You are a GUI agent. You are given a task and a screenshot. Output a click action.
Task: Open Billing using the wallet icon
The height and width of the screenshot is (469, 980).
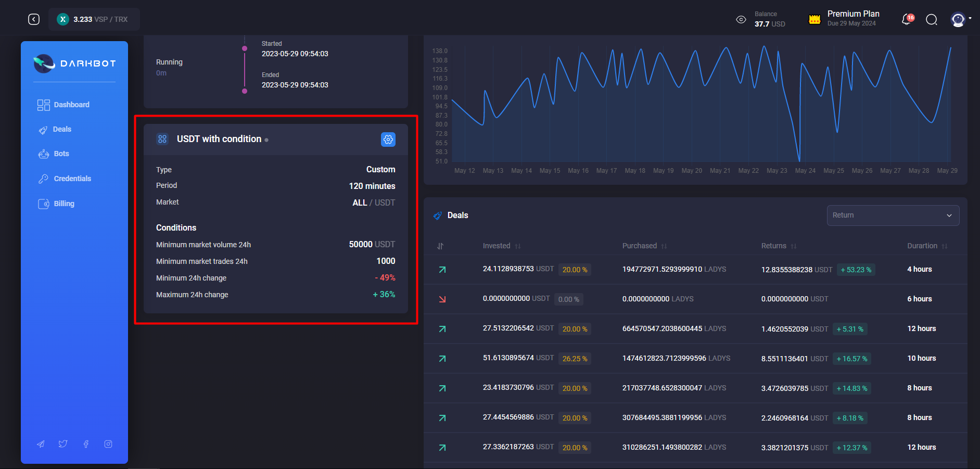click(43, 203)
